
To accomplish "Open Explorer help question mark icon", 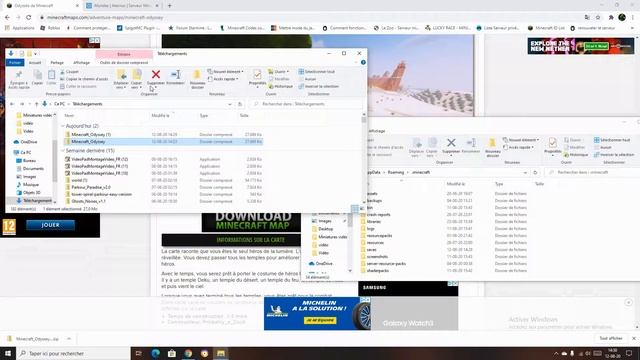I will (x=363, y=62).
